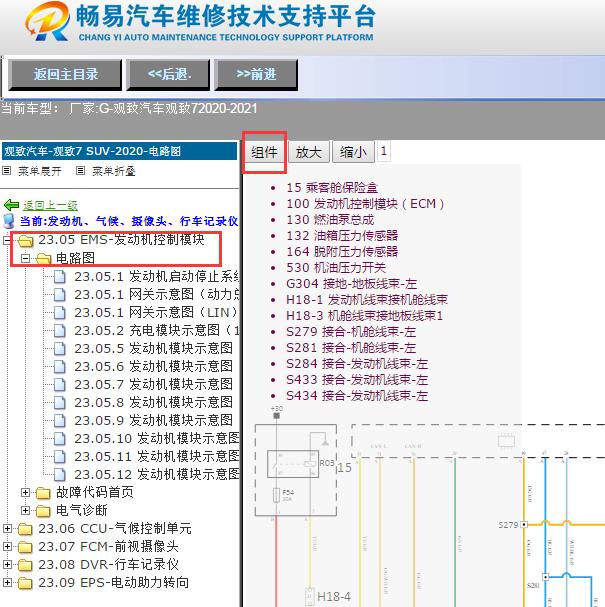
Task: Select H18-1 发动机线束接机舱线束
Action: 367,300
